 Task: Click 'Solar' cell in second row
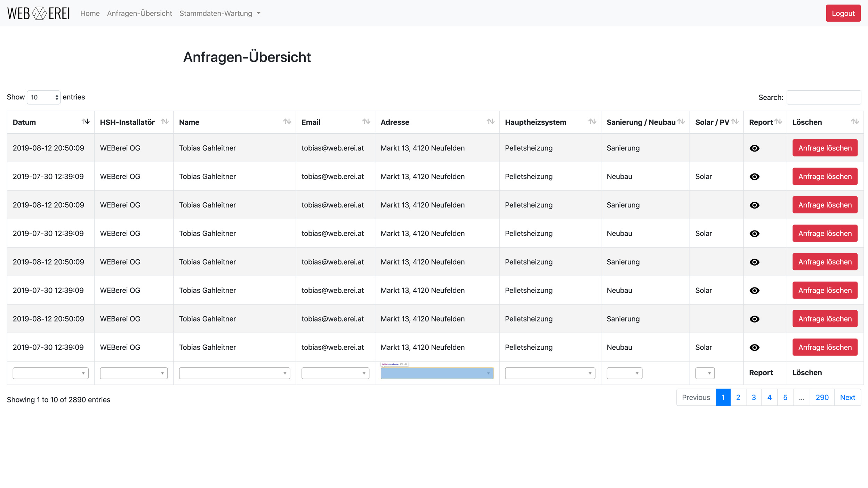click(x=704, y=177)
